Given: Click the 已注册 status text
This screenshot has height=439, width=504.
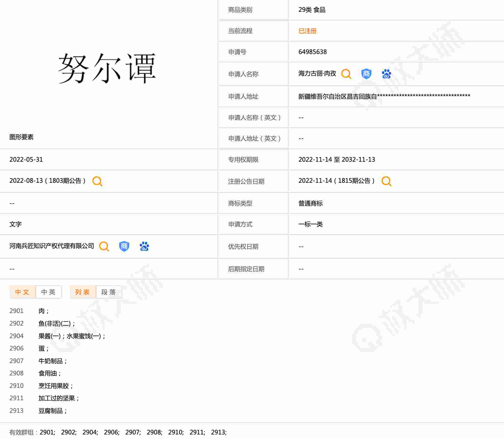Looking at the screenshot, I should click(307, 31).
